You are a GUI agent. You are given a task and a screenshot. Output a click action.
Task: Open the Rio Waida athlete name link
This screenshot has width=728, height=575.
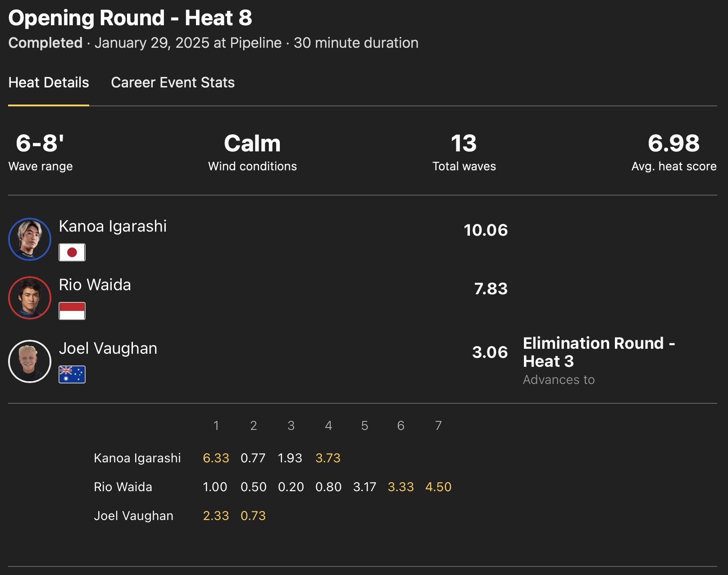point(95,285)
